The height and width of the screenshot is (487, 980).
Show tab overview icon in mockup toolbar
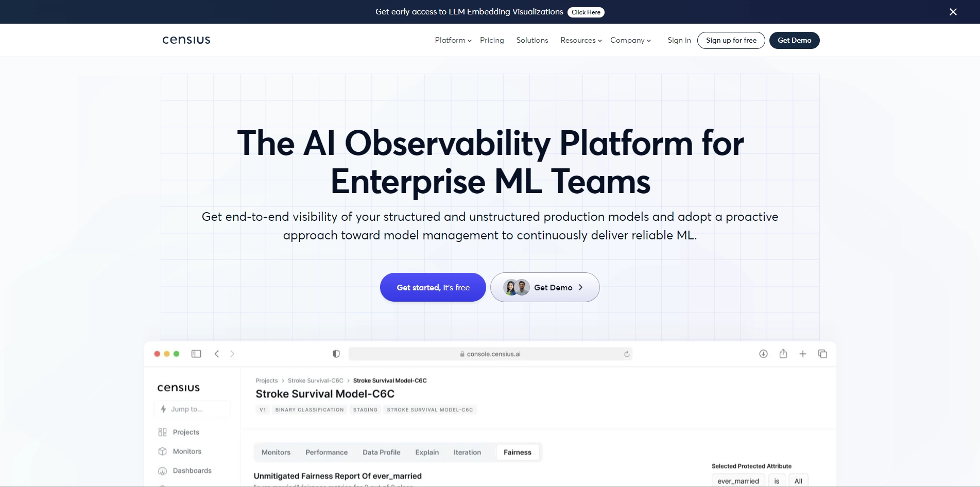(x=822, y=354)
